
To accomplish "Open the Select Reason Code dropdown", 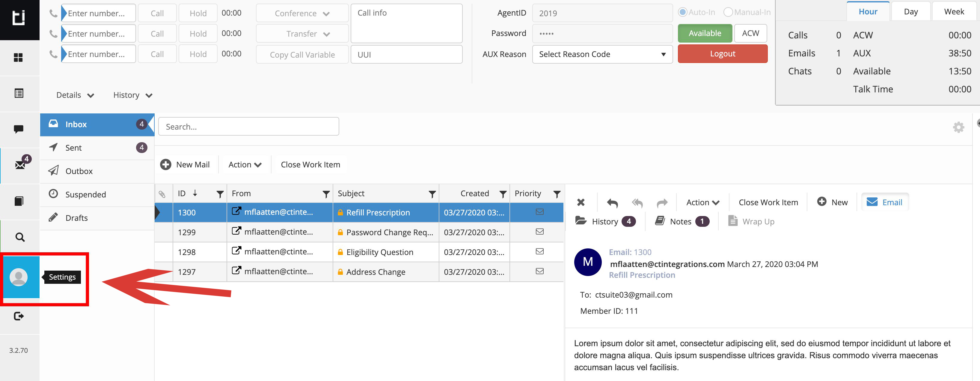I will tap(602, 54).
